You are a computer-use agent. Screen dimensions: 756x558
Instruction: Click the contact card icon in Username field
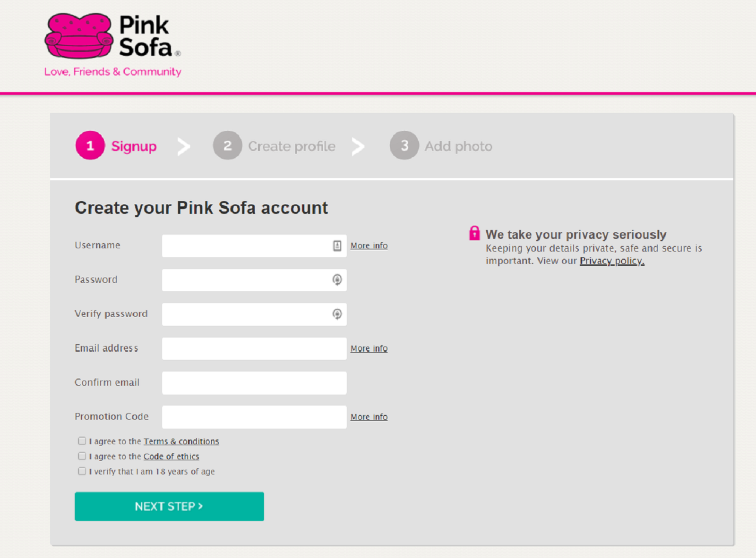click(x=337, y=245)
